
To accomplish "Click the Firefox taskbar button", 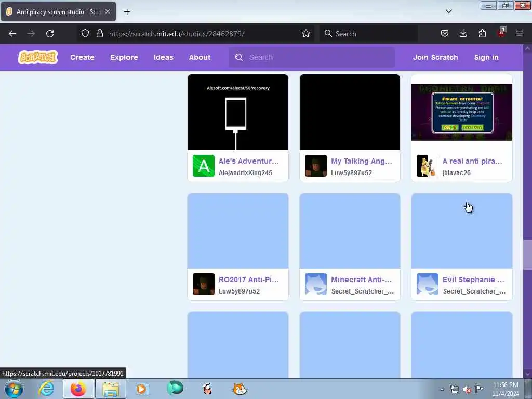I will pos(78,389).
